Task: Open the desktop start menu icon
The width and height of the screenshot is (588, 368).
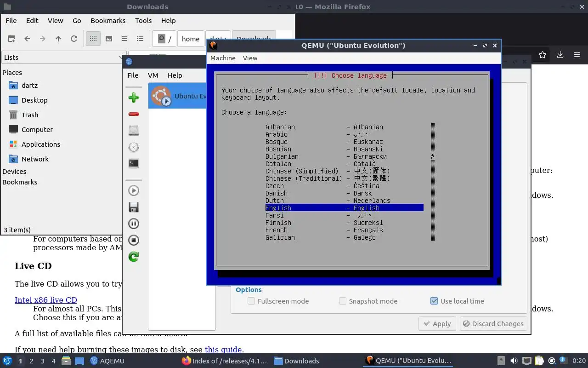Action: [x=7, y=361]
